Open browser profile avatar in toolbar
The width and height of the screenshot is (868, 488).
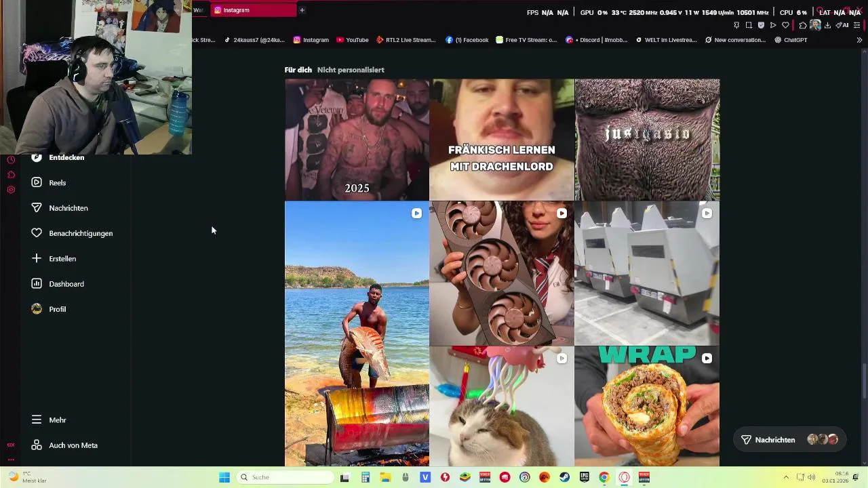[815, 25]
